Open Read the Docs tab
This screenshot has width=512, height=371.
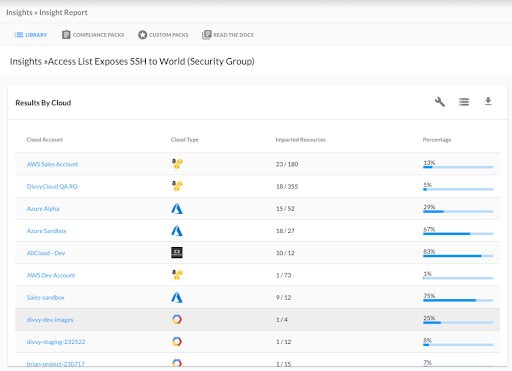(x=228, y=35)
